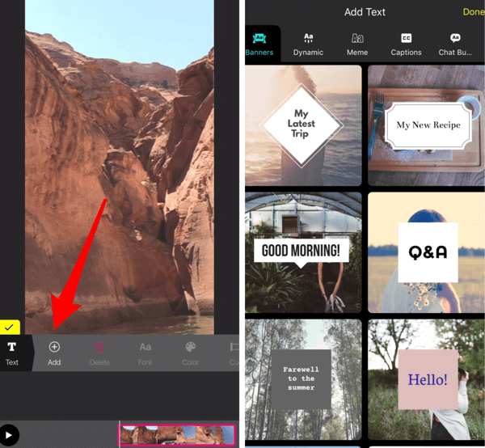Screen dimensions: 485x448
Task: Choose the My New Recipe banner
Action: pyautogui.click(x=426, y=125)
